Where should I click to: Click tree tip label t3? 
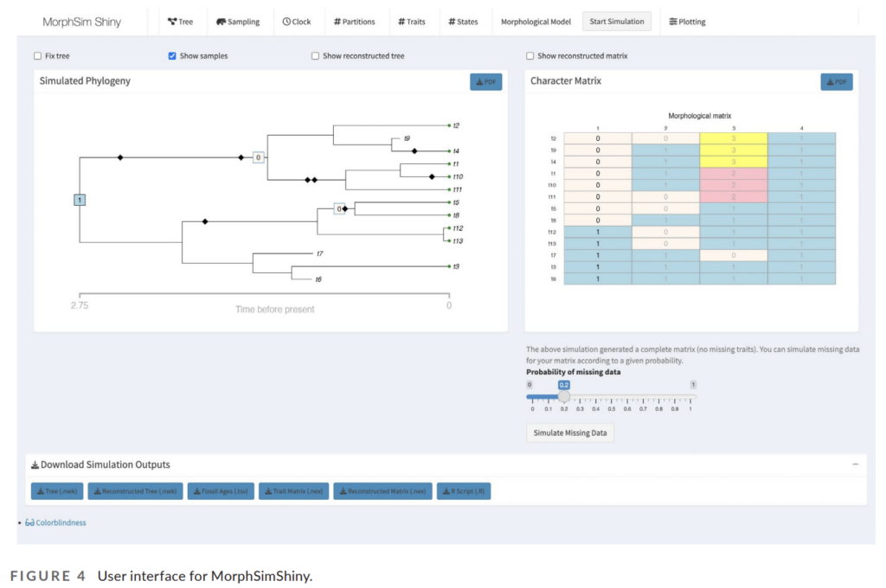pyautogui.click(x=457, y=266)
